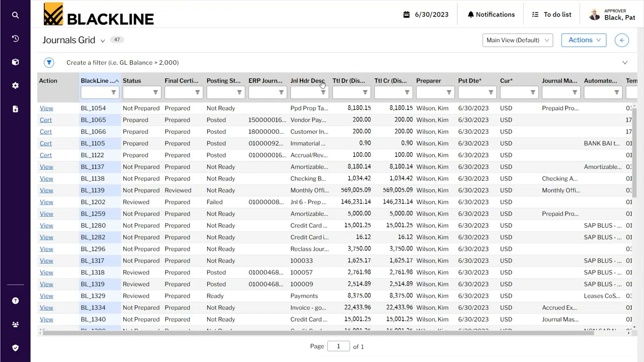Open the help question mark icon
The height and width of the screenshot is (362, 644).
[x=15, y=301]
